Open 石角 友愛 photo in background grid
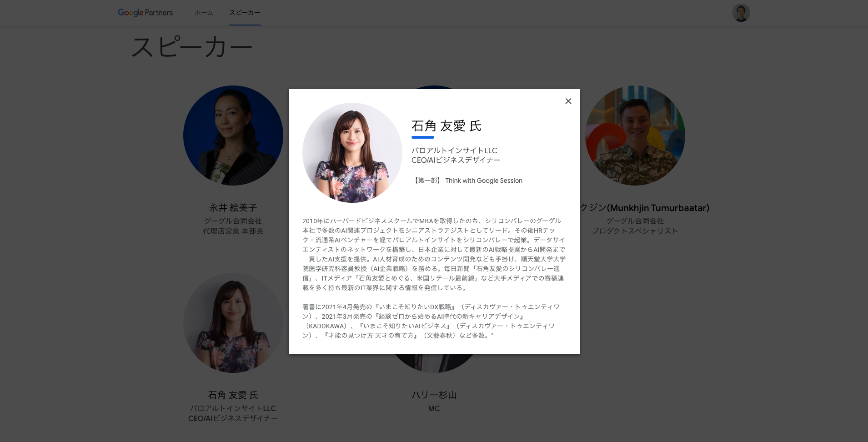 click(233, 323)
